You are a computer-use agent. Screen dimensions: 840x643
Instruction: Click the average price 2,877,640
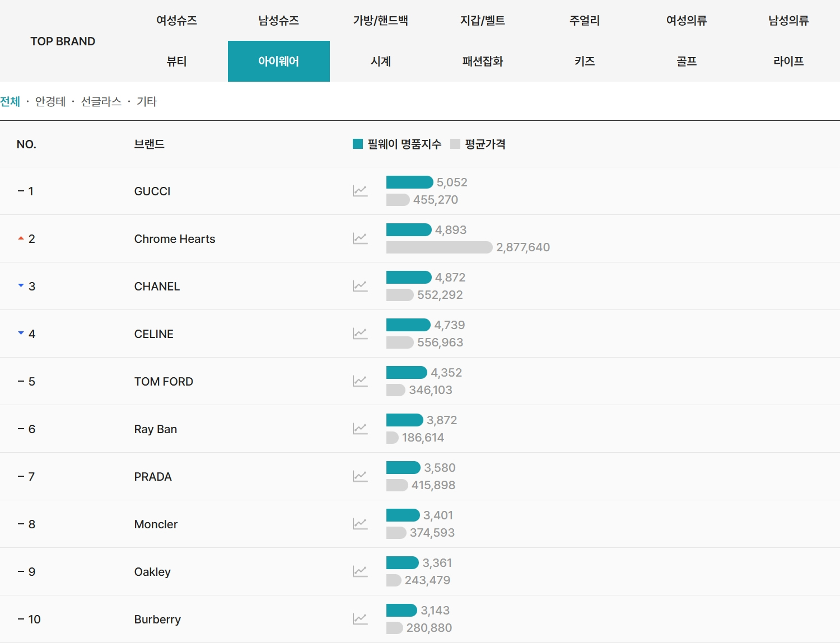523,247
